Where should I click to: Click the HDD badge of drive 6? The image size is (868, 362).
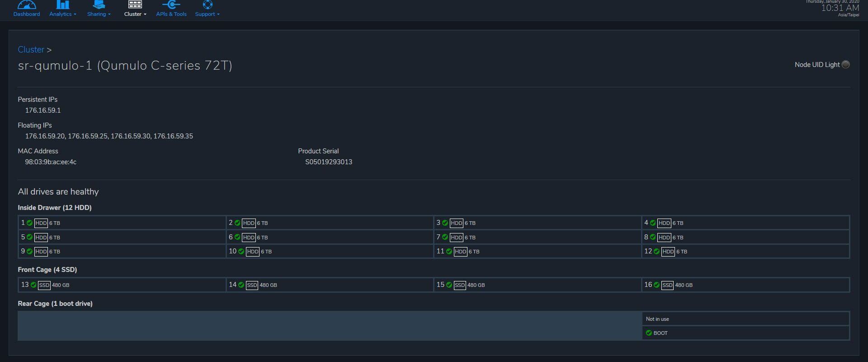(x=249, y=237)
